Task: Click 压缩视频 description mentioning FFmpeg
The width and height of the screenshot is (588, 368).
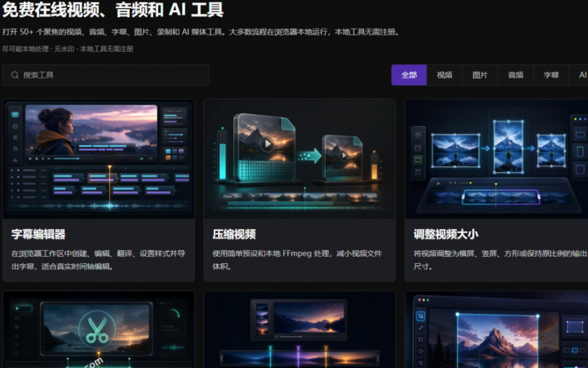Action: [x=297, y=260]
